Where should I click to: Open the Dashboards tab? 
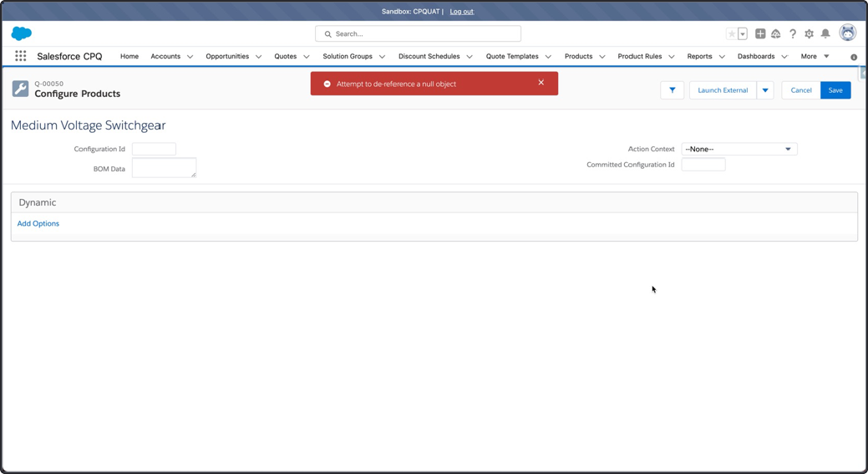(756, 57)
